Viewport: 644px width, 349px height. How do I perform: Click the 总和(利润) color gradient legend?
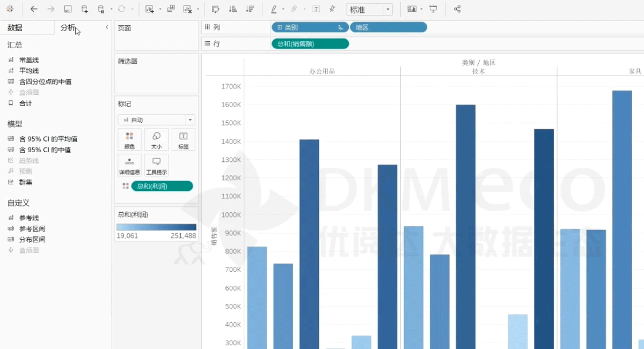coord(156,227)
